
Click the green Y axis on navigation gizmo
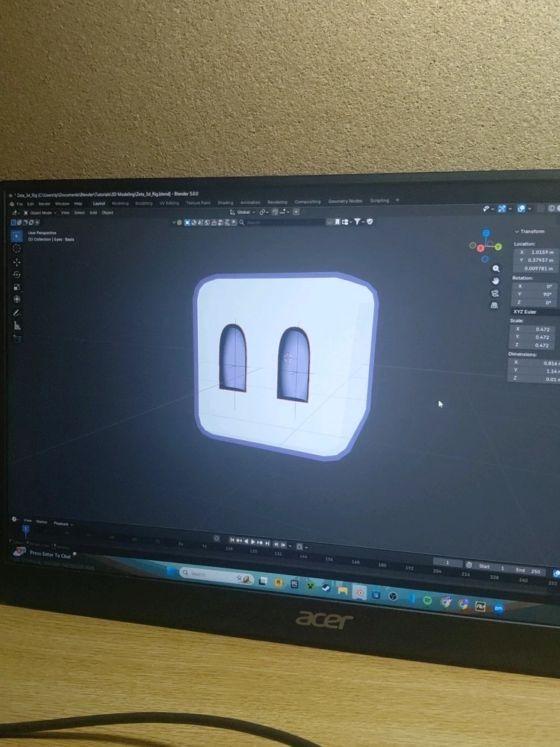(498, 246)
